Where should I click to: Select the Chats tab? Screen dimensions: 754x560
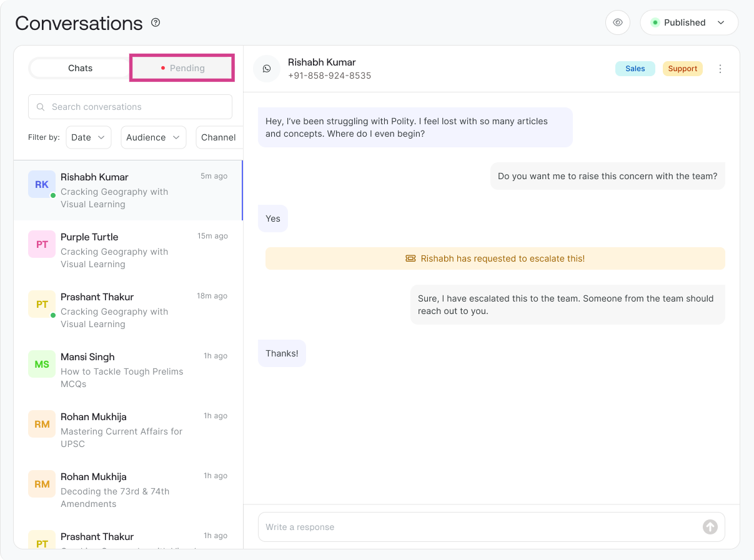80,68
